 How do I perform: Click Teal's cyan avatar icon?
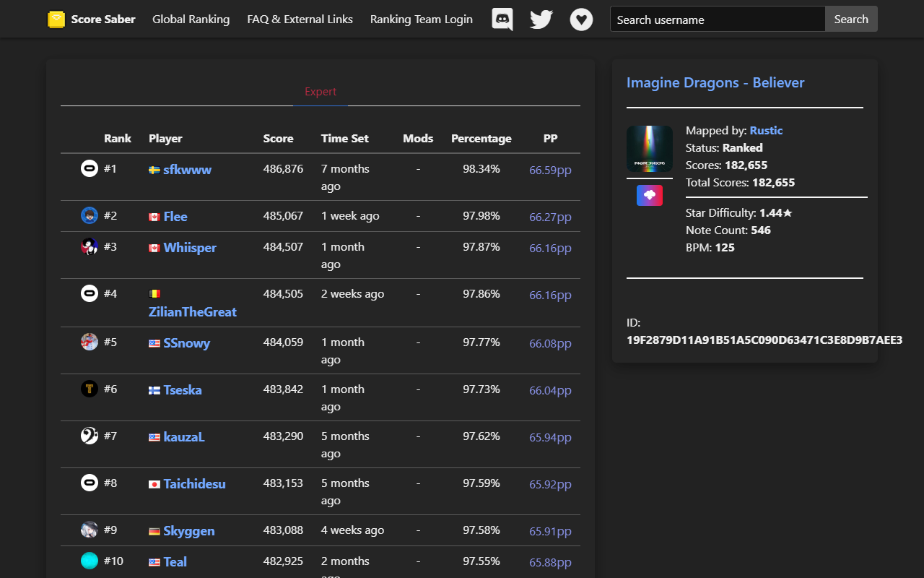[90, 561]
